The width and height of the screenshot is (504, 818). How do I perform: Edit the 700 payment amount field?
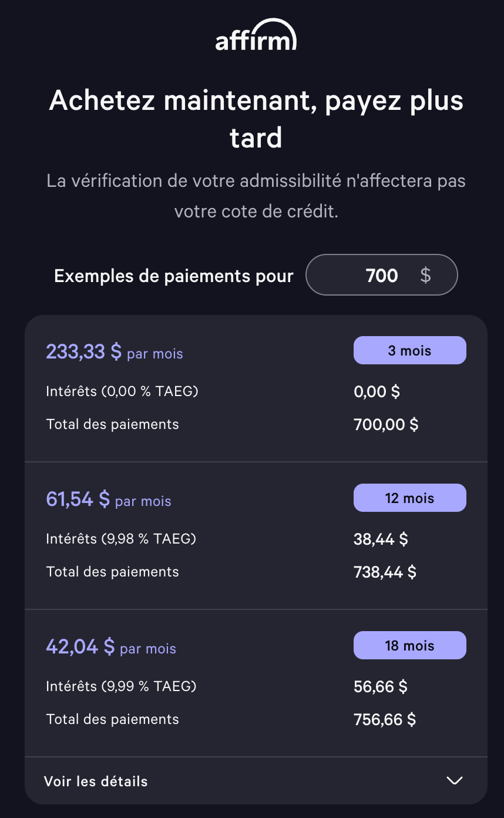tap(382, 274)
